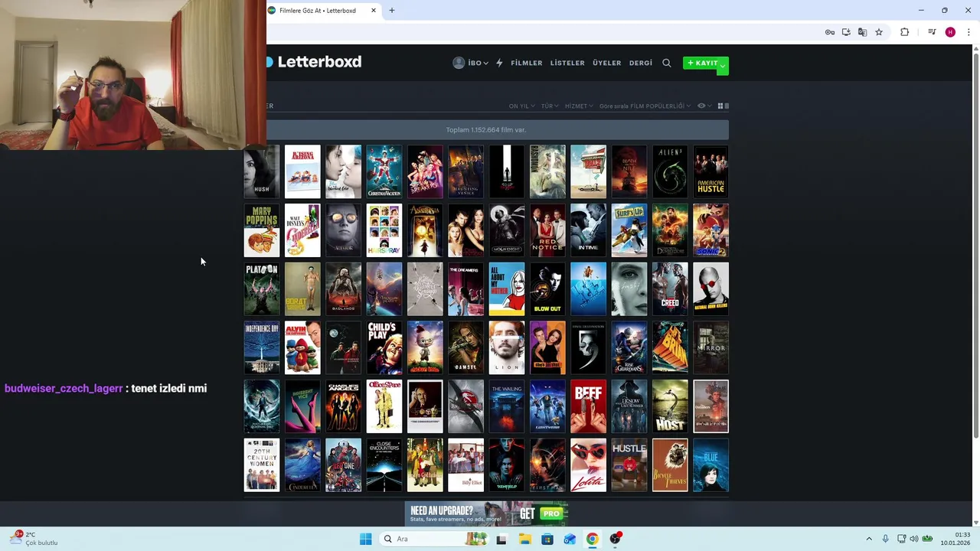
Task: Open Independence Day poster
Action: click(262, 347)
